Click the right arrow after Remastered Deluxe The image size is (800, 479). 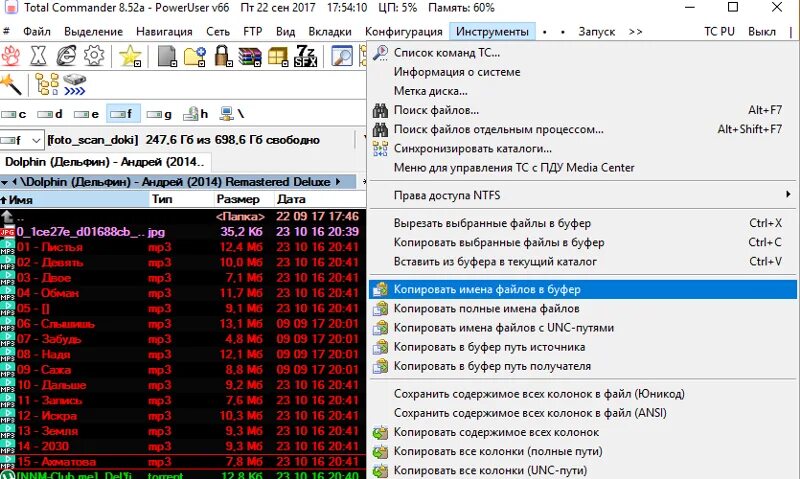click(x=338, y=182)
